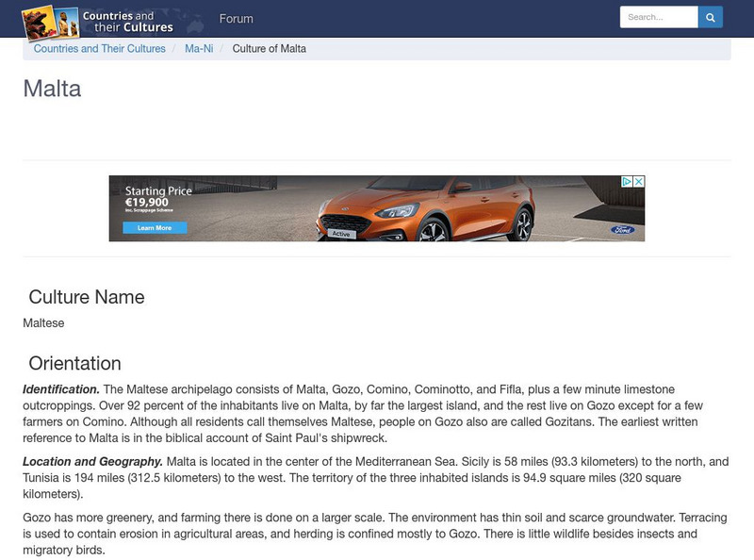Open the Countries and Their Cultures breadcrumb

click(x=100, y=49)
